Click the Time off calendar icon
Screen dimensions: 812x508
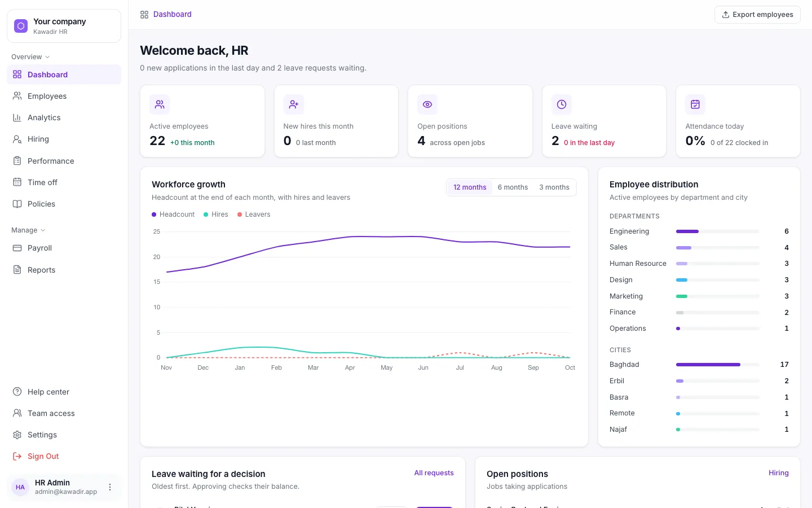[17, 182]
